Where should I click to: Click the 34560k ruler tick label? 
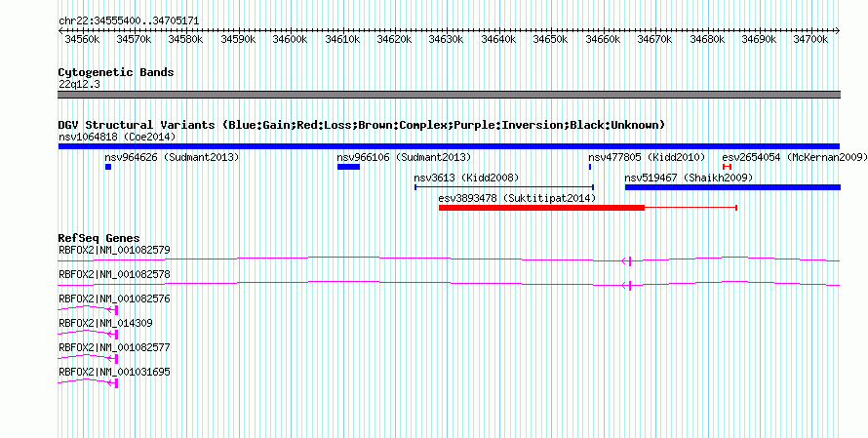tap(82, 40)
